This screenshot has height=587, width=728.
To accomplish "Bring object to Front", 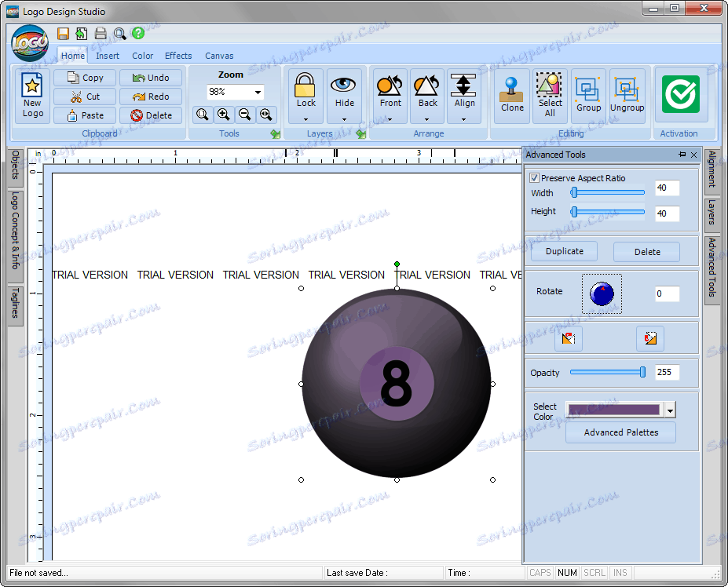I will pos(390,87).
